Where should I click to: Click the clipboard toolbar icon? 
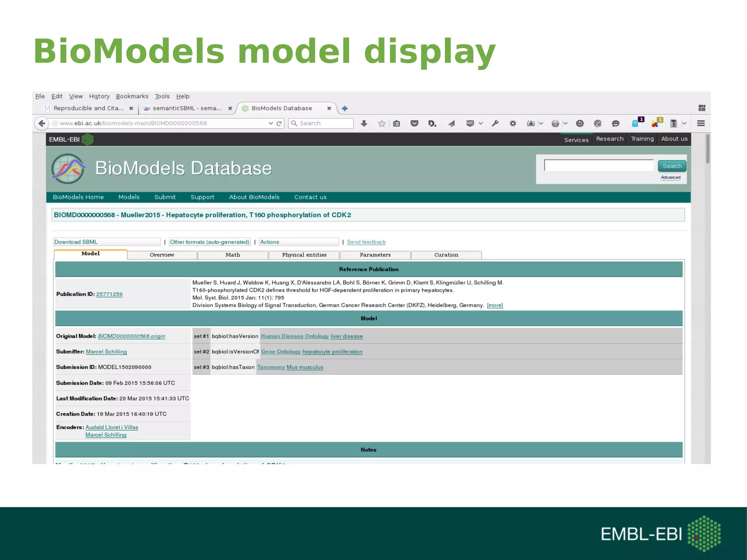pos(674,124)
